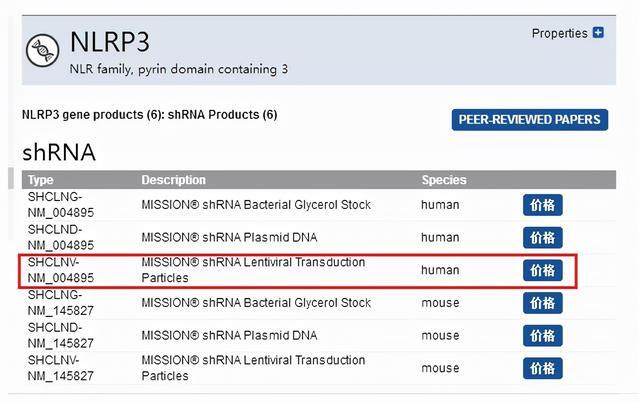Open the Peer-Reviewed Papers button
The width and height of the screenshot is (640, 402).
tap(530, 120)
